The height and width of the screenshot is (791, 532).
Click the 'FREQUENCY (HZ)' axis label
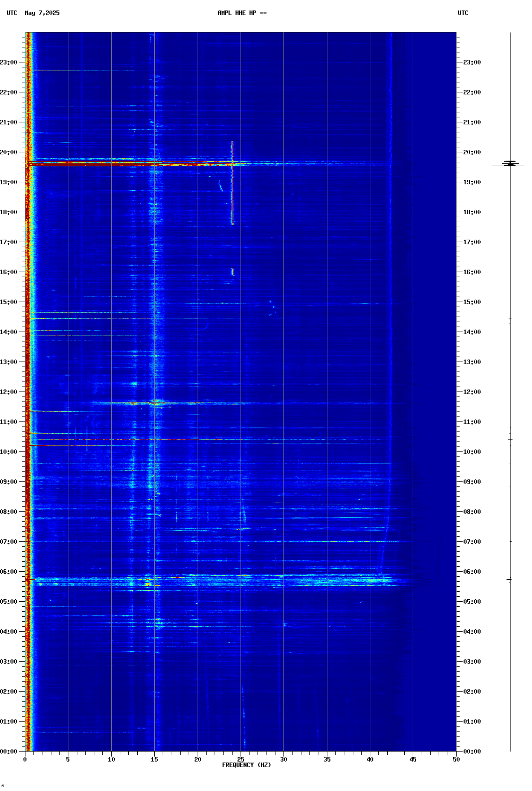coord(247,765)
